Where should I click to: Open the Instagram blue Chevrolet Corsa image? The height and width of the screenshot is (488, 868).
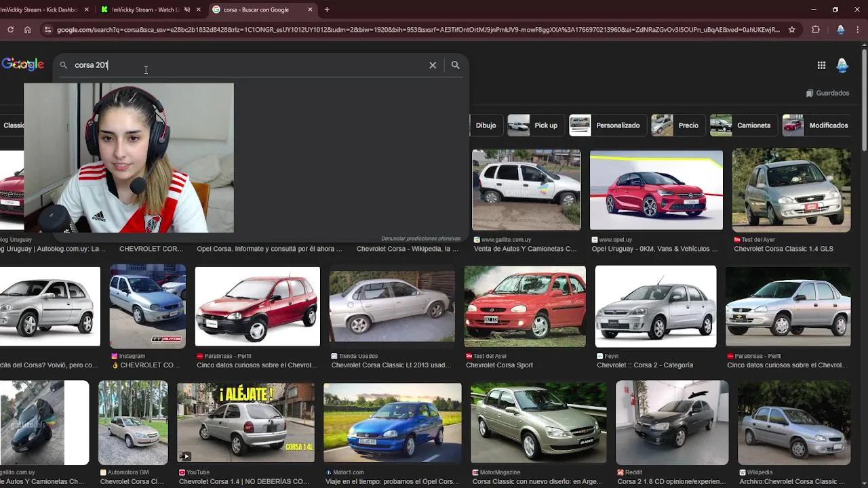pyautogui.click(x=148, y=306)
